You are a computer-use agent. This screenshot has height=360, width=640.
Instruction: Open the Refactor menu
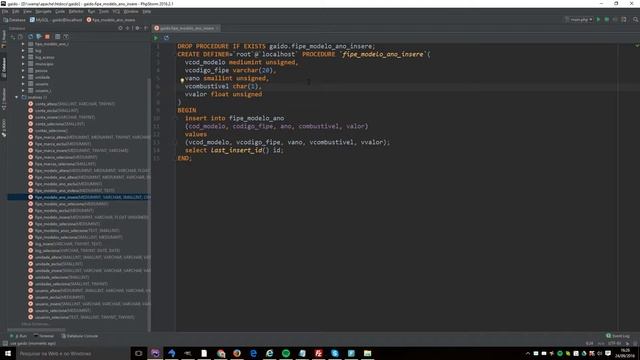point(76,11)
